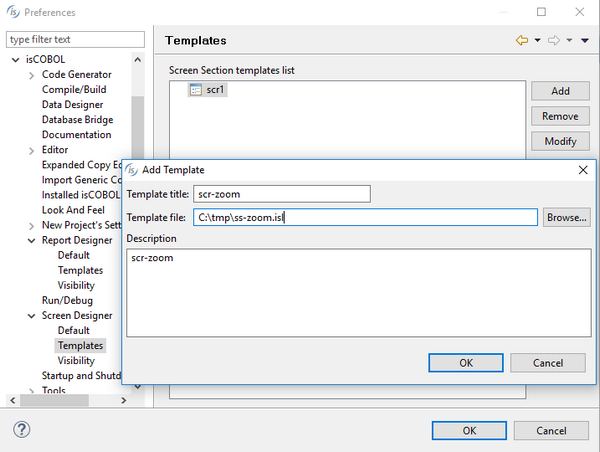Confirm Add Template dialog with OK
Viewport: 600px width, 452px height.
[x=465, y=363]
